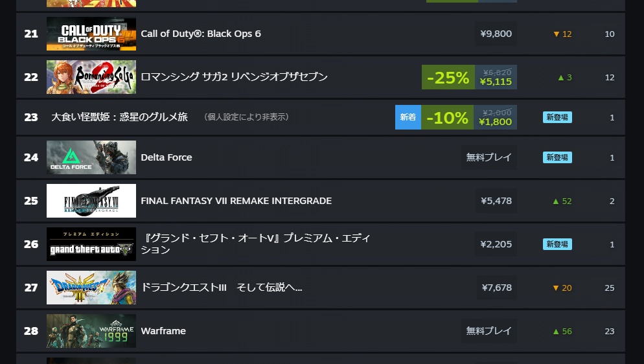Open the Delta Force game thumbnail
Image resolution: width=644 pixels, height=364 pixels.
click(91, 157)
